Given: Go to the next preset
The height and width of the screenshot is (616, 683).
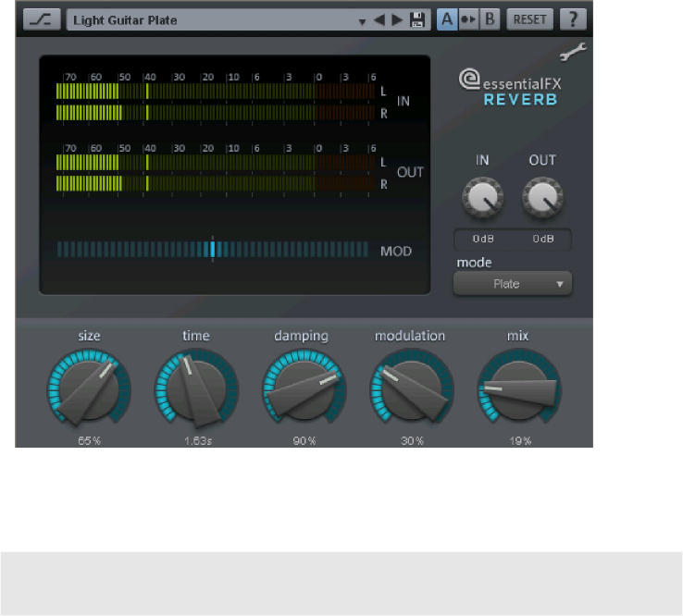Looking at the screenshot, I should pyautogui.click(x=397, y=20).
